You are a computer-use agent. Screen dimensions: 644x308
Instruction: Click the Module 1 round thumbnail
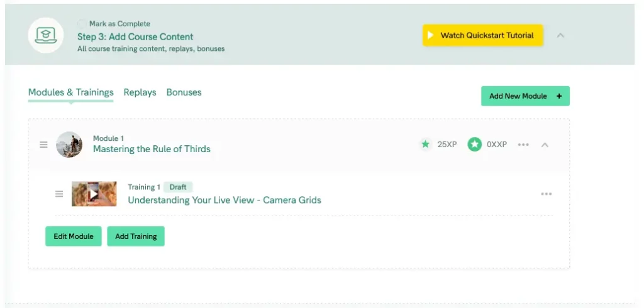tap(69, 145)
